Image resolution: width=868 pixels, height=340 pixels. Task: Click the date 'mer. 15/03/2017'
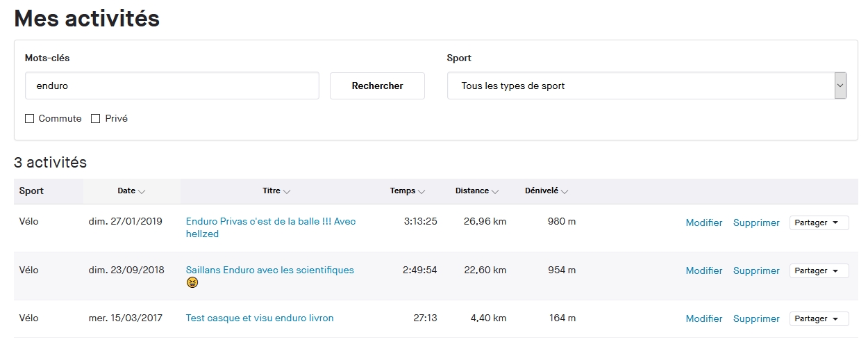[126, 318]
